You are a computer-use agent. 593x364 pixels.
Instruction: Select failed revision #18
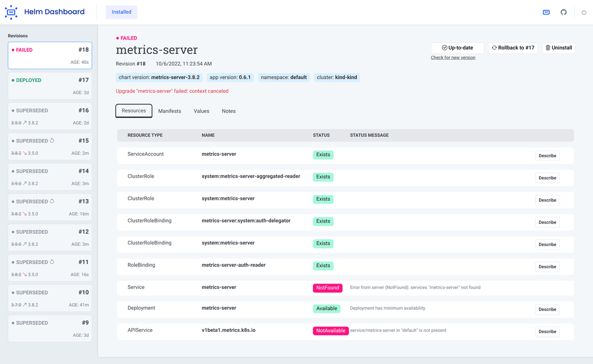pyautogui.click(x=50, y=56)
